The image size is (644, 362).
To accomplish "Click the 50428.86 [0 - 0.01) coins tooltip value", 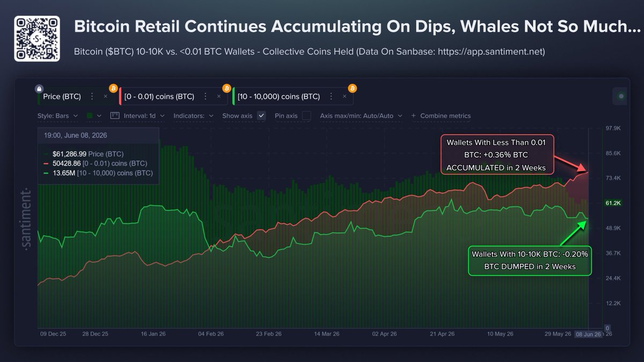I will (100, 163).
